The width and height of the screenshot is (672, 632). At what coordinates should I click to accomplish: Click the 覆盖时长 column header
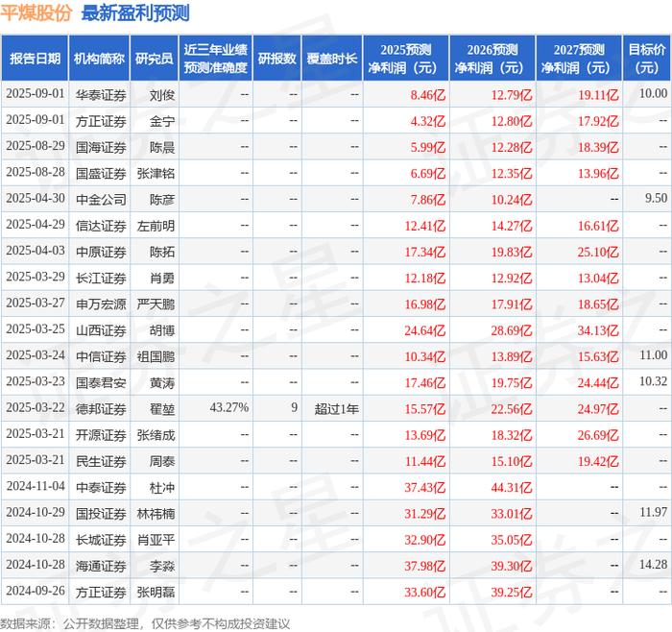tap(332, 59)
